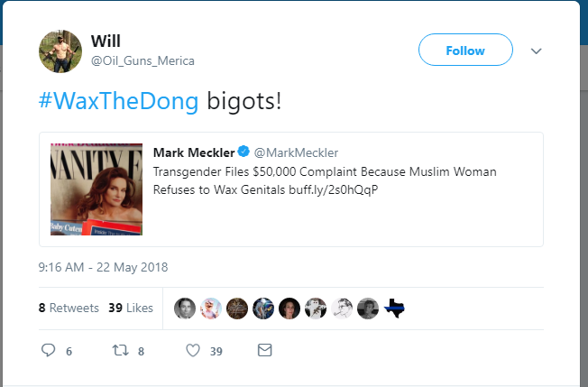Click the reply speech bubble icon

pyautogui.click(x=48, y=350)
